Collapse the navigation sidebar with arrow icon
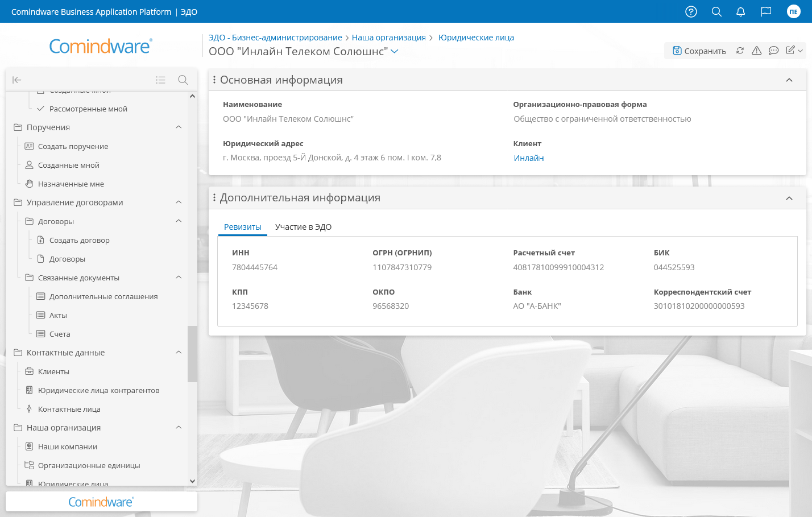812x517 pixels. coord(17,80)
